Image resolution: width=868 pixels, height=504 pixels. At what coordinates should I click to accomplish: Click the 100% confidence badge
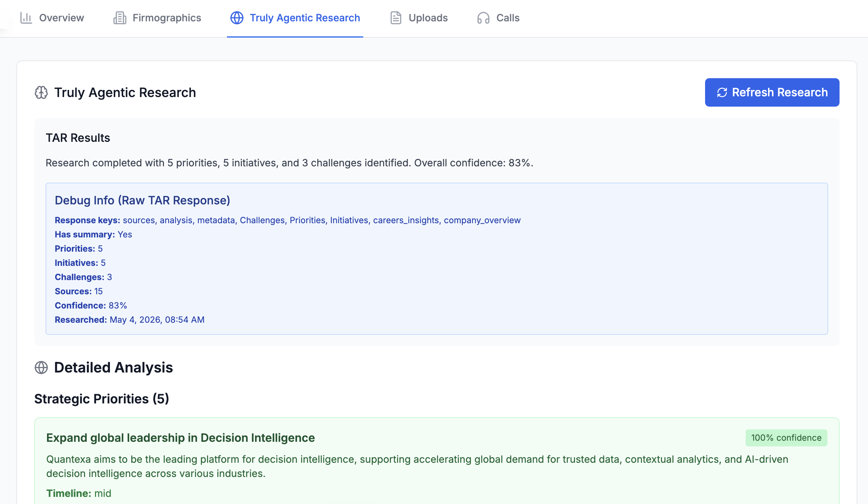787,438
